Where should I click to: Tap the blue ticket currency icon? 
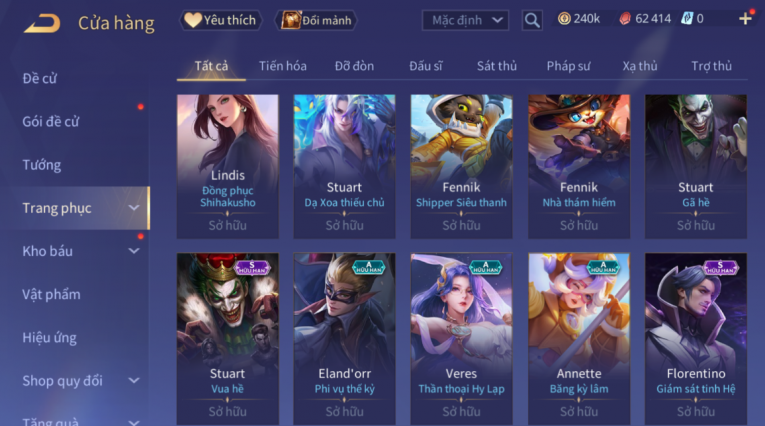[687, 19]
